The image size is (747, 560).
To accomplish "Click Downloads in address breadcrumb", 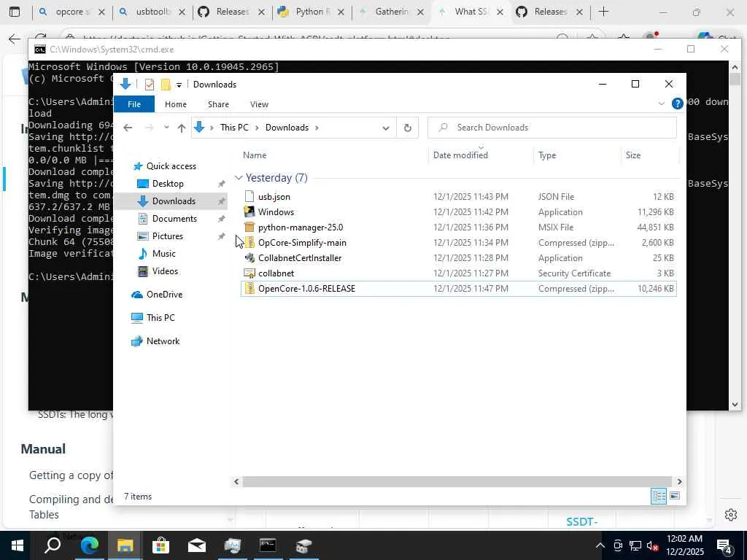I will point(287,128).
